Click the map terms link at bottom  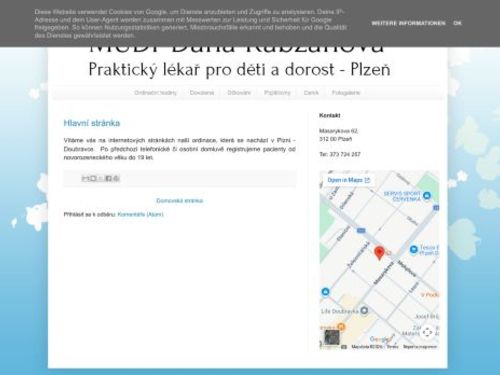[x=392, y=347]
